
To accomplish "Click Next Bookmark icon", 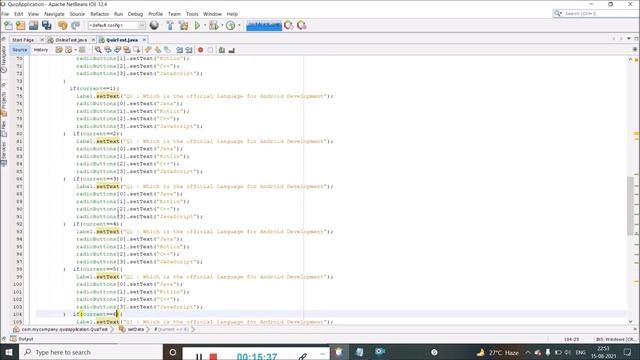I will point(158,50).
